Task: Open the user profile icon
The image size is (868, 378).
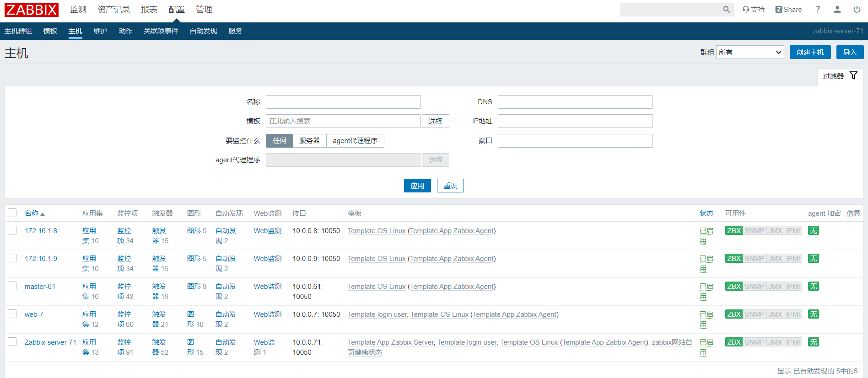Action: [837, 10]
